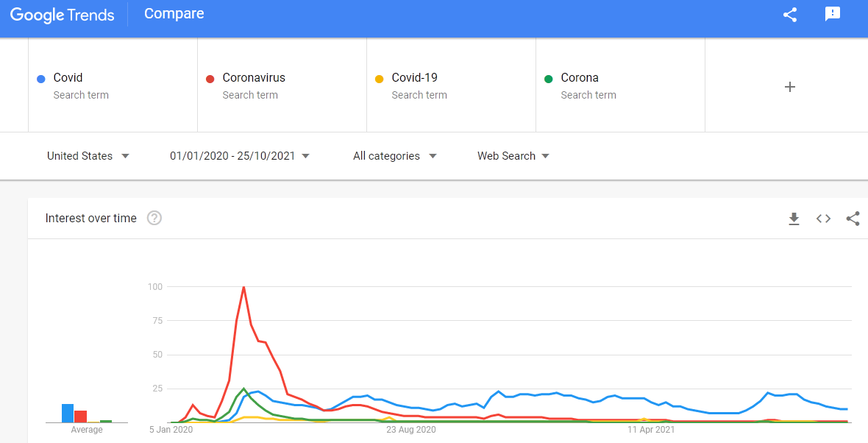Open the share options in the top bar
The height and width of the screenshot is (443, 868).
click(789, 14)
